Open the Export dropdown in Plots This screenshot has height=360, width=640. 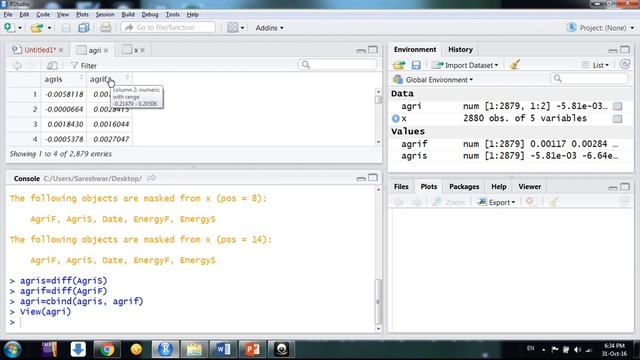(x=496, y=202)
